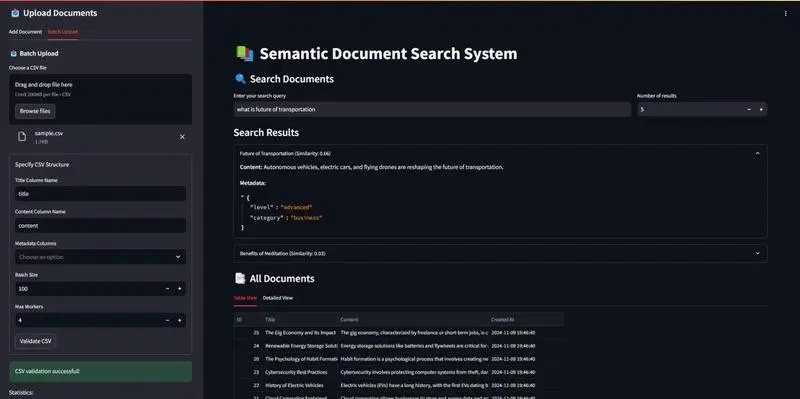Click the drag and drop file area
Screen dimensions: 800x399
point(101,99)
